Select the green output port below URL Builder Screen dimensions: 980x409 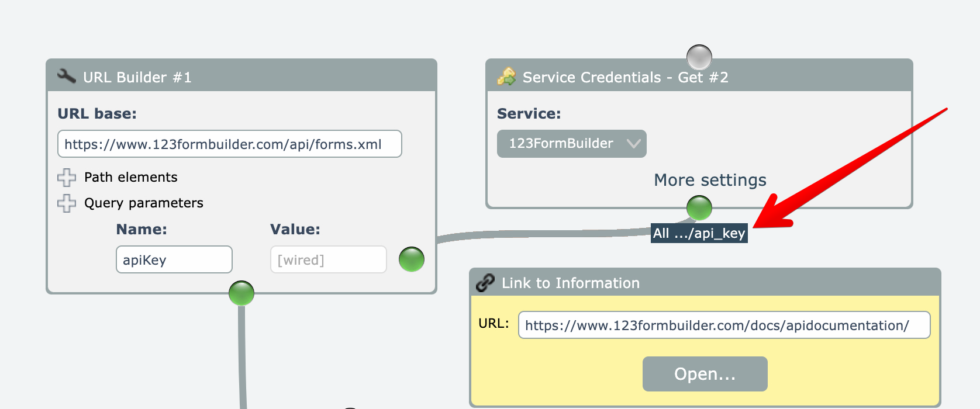(x=241, y=293)
